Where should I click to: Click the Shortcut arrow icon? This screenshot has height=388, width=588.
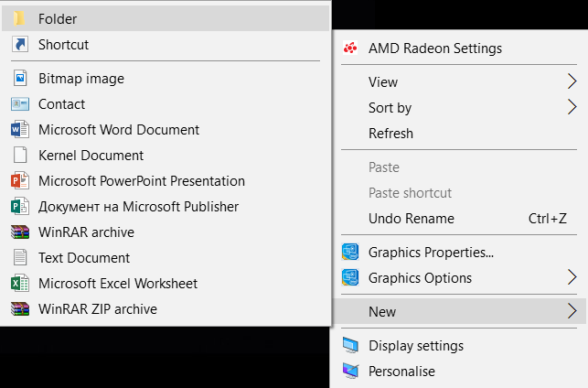(x=20, y=44)
